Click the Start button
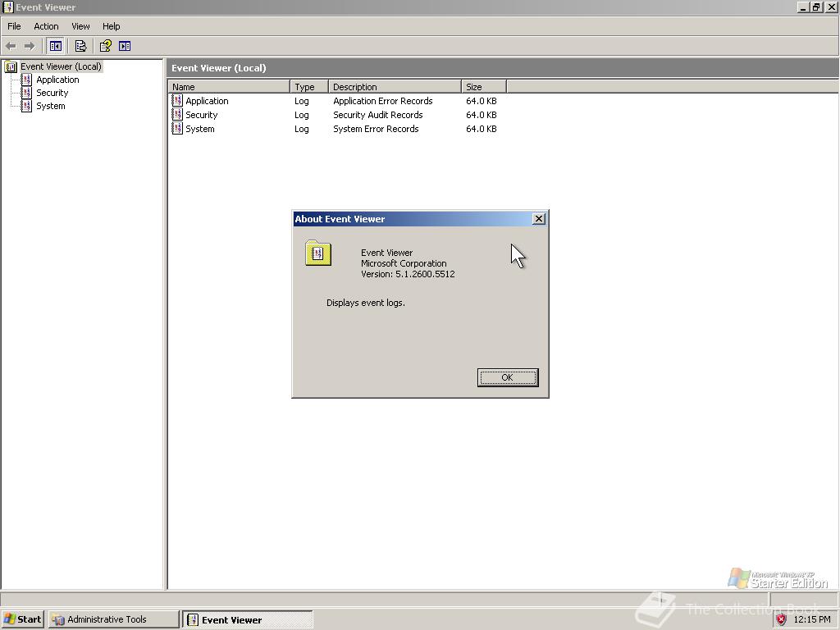The image size is (840, 630). [22, 619]
